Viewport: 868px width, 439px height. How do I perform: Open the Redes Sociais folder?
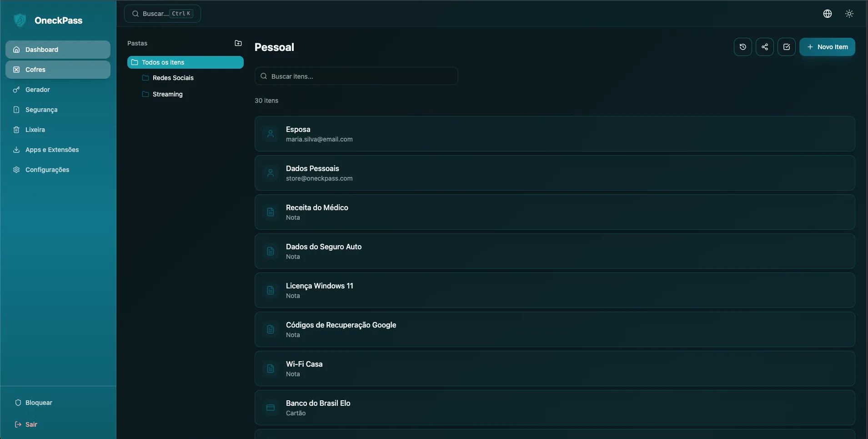coord(173,78)
